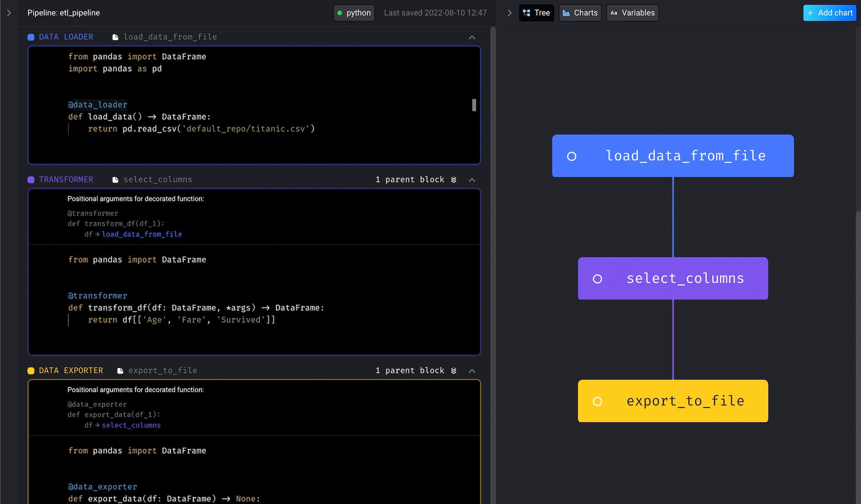
Task: Toggle the circle on the export_to_file node
Action: coord(598,402)
